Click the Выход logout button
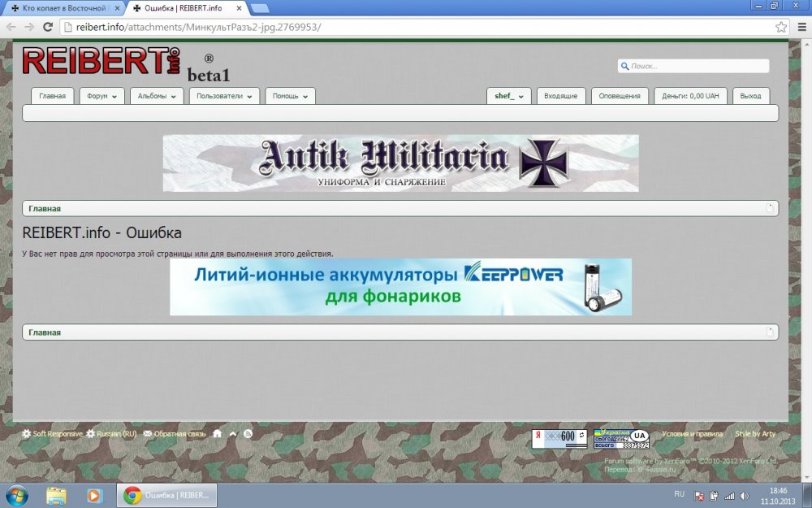This screenshot has height=508, width=812. click(751, 96)
